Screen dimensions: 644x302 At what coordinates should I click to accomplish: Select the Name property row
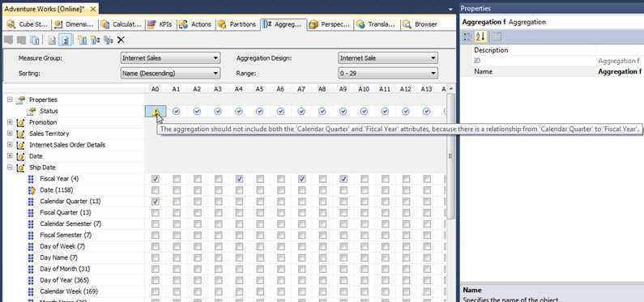tap(552, 71)
